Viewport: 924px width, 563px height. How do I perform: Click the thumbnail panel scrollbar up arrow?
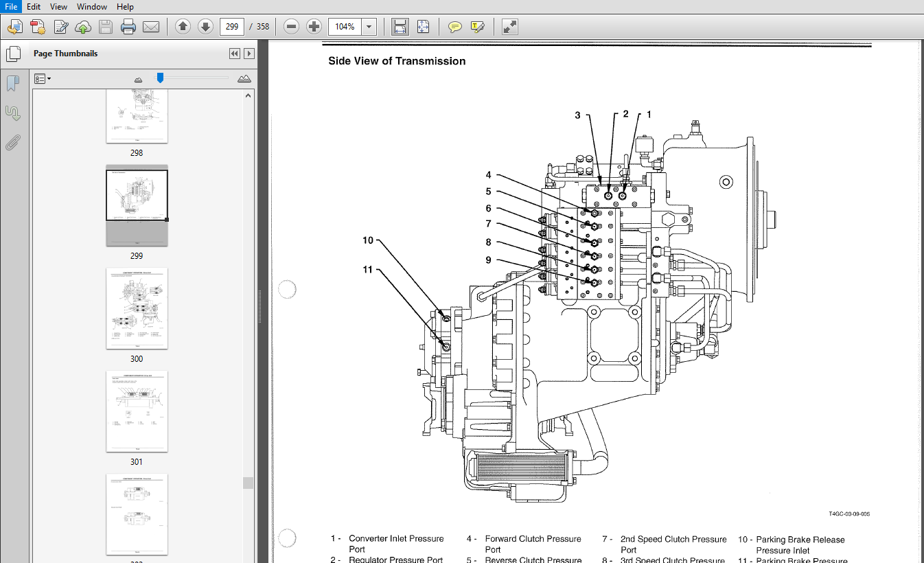pyautogui.click(x=249, y=96)
